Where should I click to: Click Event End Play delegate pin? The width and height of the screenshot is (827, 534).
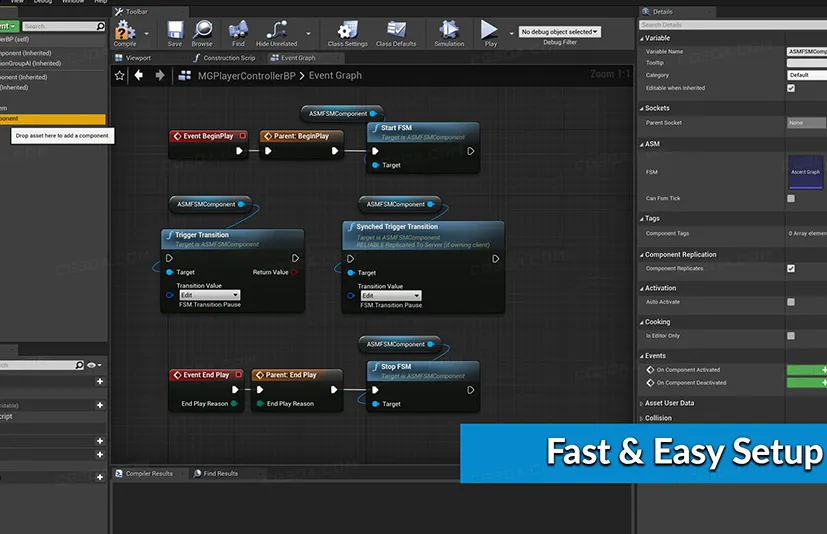238,375
